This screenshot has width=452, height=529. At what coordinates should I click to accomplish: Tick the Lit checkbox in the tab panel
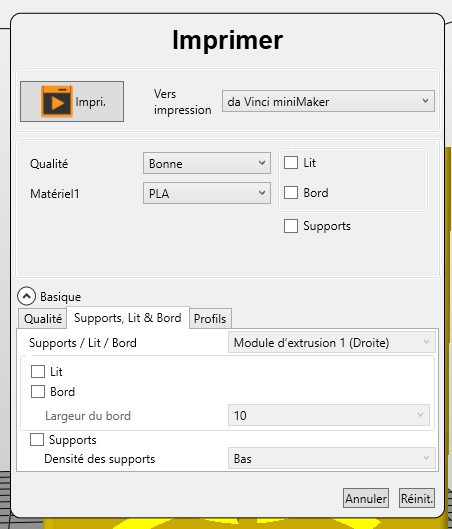38,371
